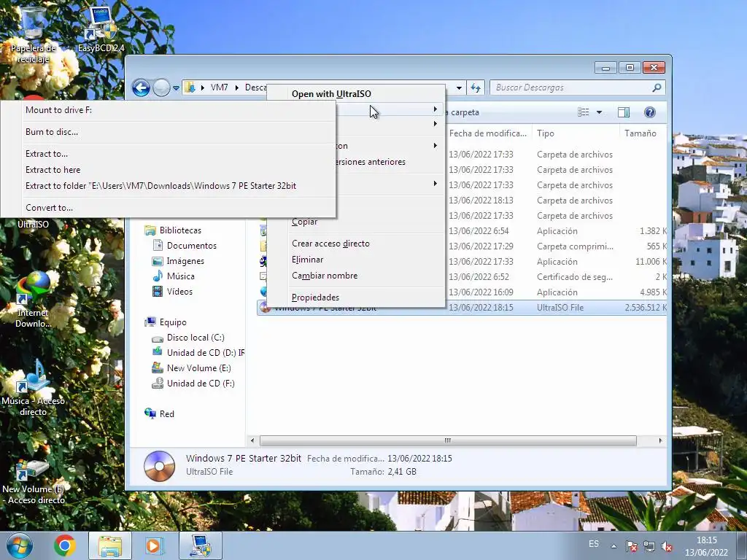Click the network tray icon

point(649,547)
